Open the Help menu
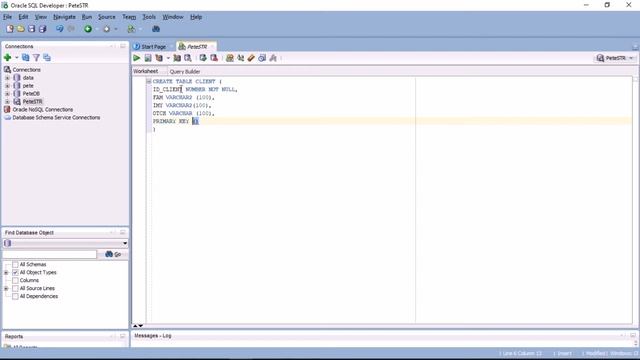640x360 pixels. 196,17
